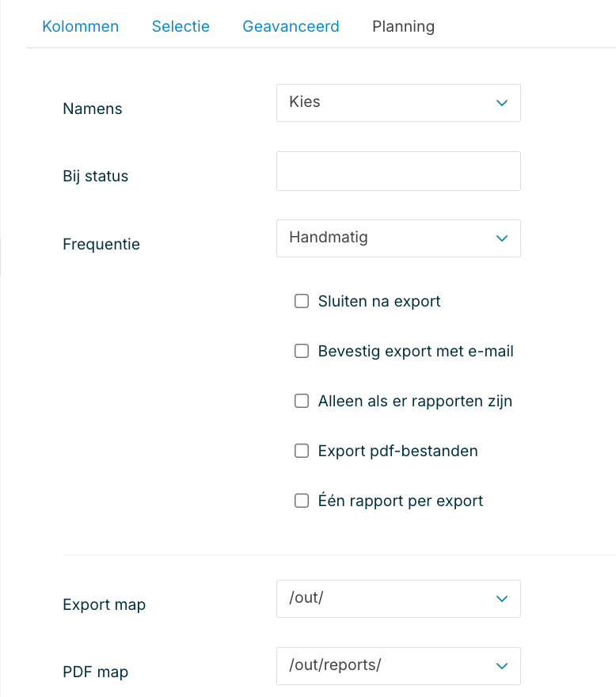Go to the Geavanceerd tab
The height and width of the screenshot is (697, 616).
291,26
